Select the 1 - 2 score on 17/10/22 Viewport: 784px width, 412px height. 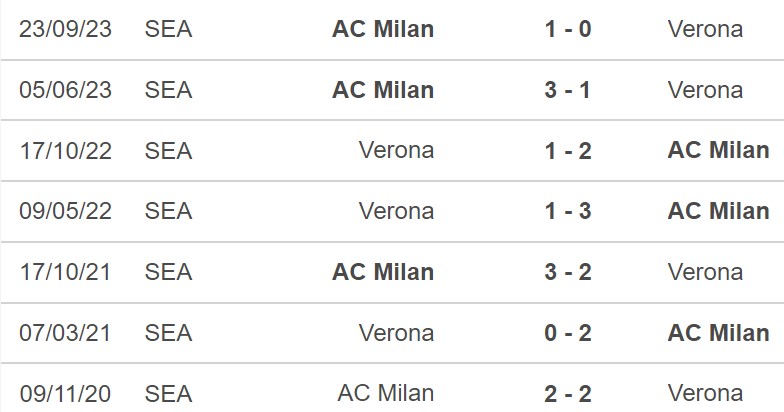(x=568, y=150)
